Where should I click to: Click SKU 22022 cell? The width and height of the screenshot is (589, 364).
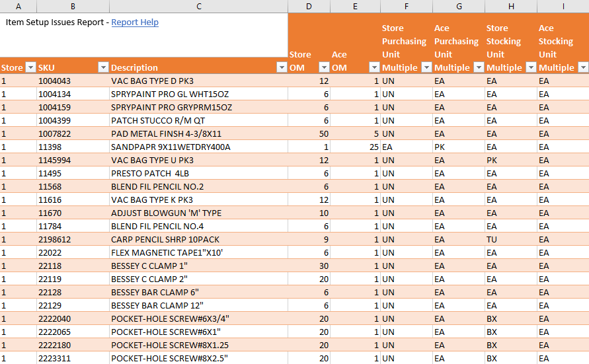pyautogui.click(x=73, y=252)
